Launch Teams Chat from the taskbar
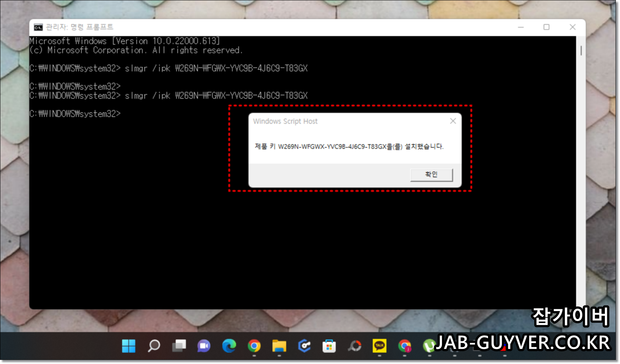The image size is (620, 364). pyautogui.click(x=204, y=346)
